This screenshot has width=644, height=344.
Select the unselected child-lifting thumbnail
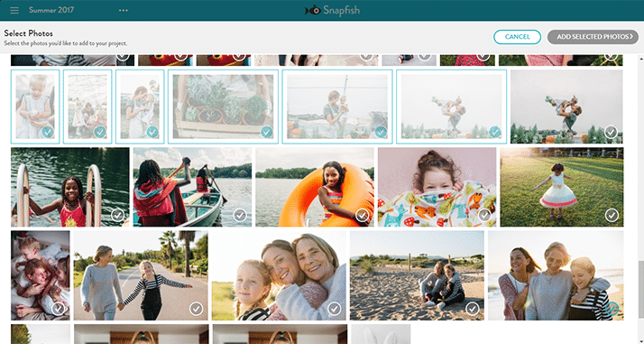point(566,107)
